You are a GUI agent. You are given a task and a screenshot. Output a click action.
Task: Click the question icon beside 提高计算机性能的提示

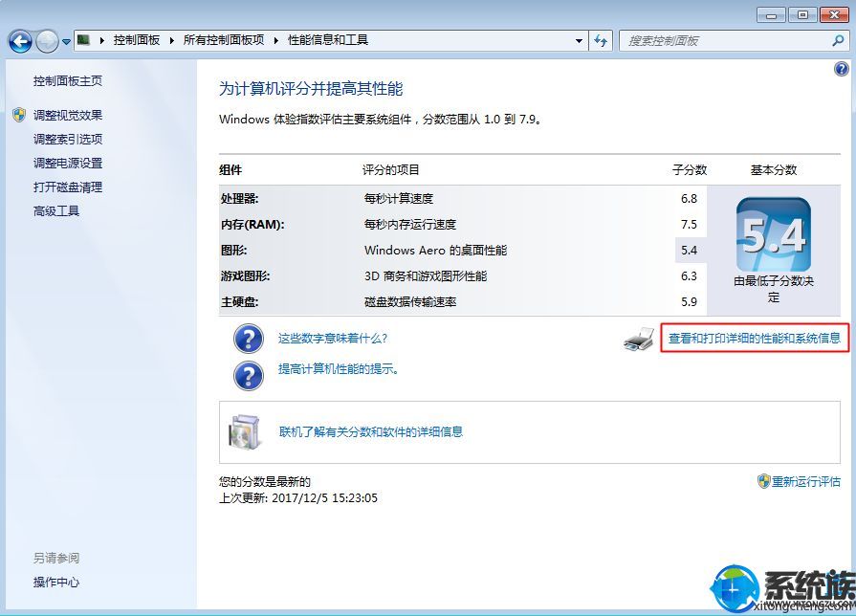tap(249, 375)
